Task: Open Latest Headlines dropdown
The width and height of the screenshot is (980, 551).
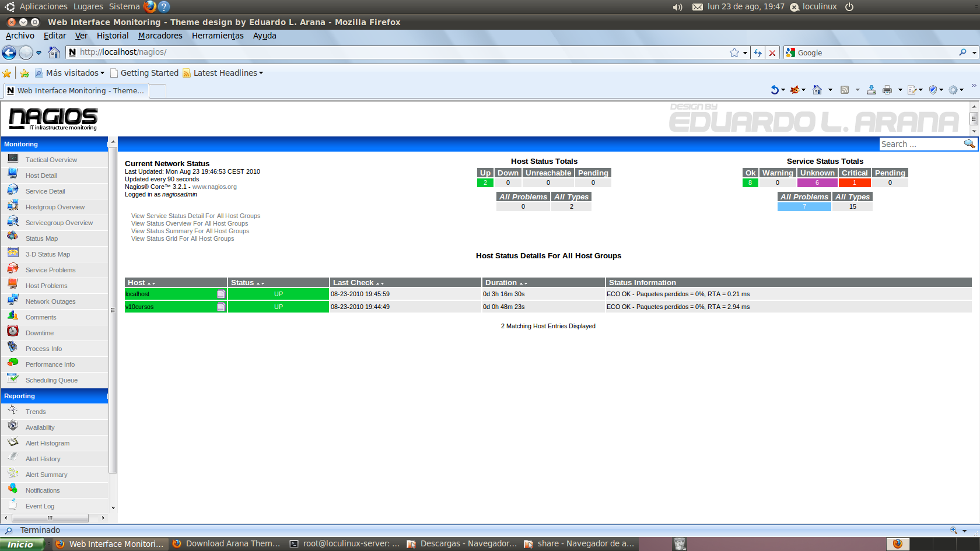Action: coord(223,73)
